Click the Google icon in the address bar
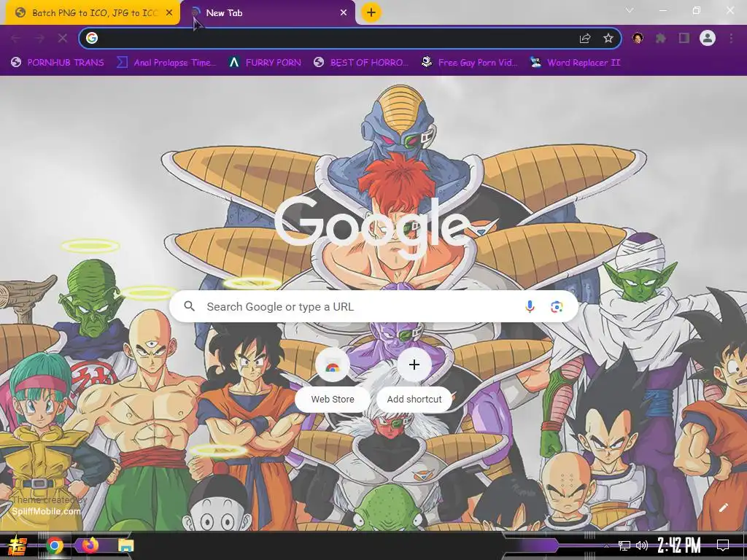Image resolution: width=747 pixels, height=560 pixels. [x=92, y=38]
